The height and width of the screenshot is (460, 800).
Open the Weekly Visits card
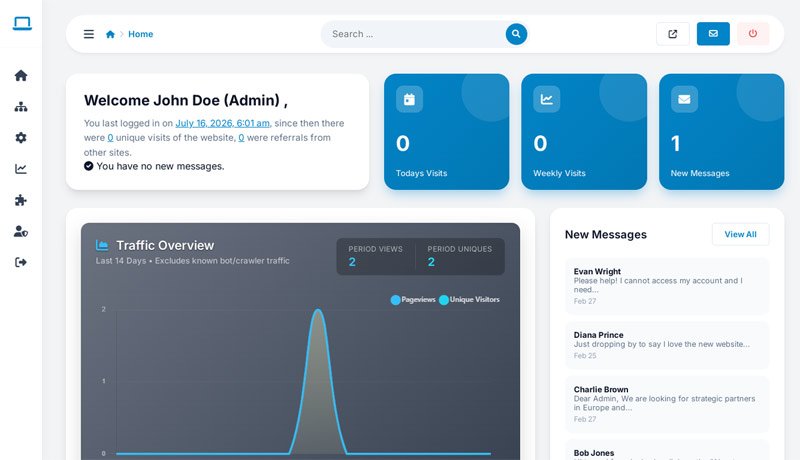[584, 132]
